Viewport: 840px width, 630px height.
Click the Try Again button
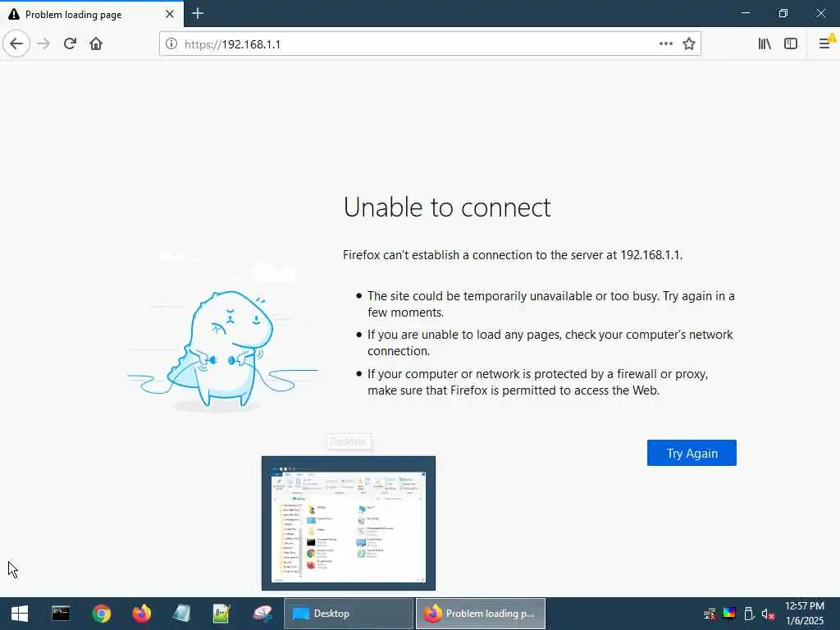point(692,453)
